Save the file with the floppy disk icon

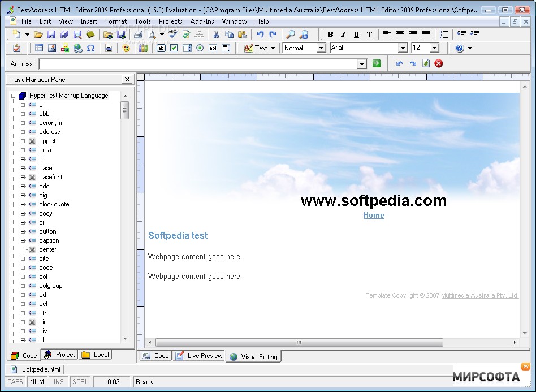pyautogui.click(x=51, y=35)
